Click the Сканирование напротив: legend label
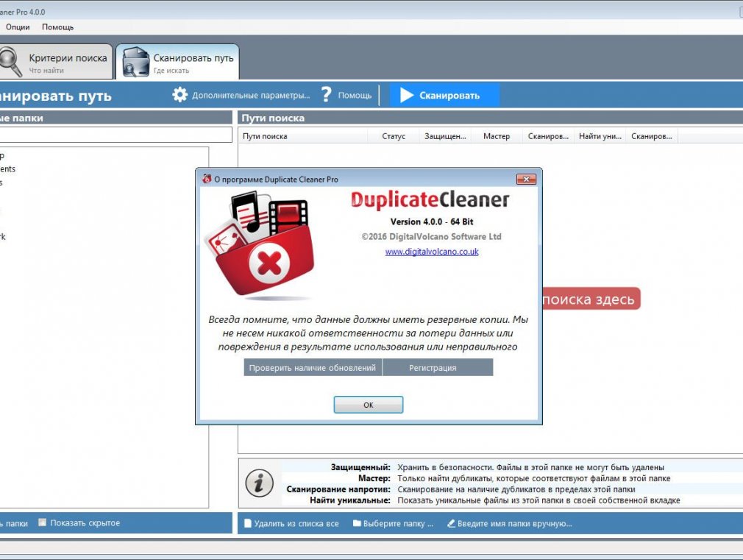743x560 pixels. (338, 489)
